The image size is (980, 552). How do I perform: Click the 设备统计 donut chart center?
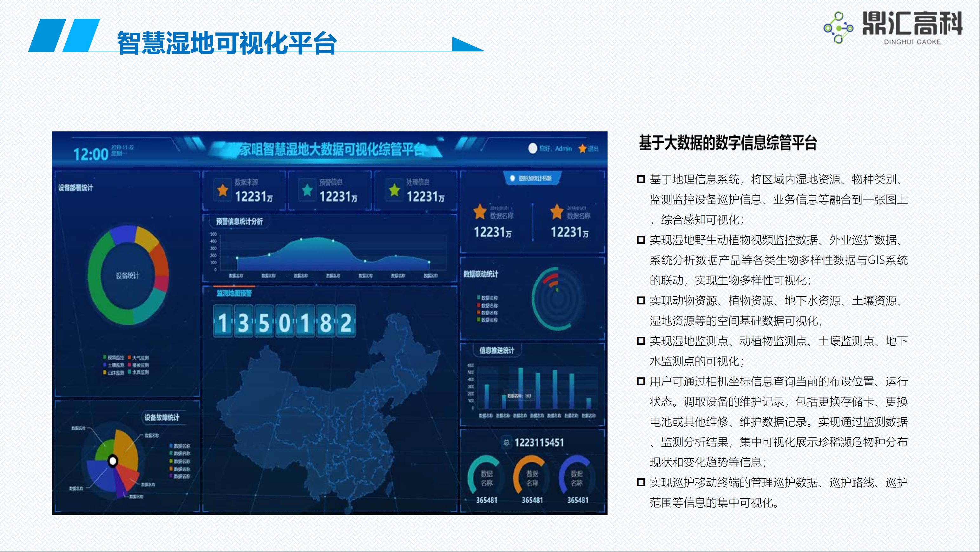128,275
